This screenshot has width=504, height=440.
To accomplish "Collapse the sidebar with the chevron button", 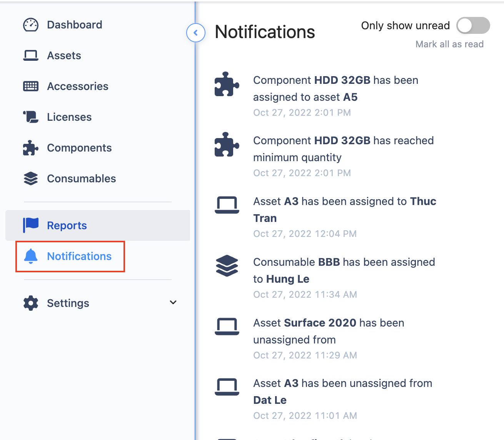I will pyautogui.click(x=196, y=33).
